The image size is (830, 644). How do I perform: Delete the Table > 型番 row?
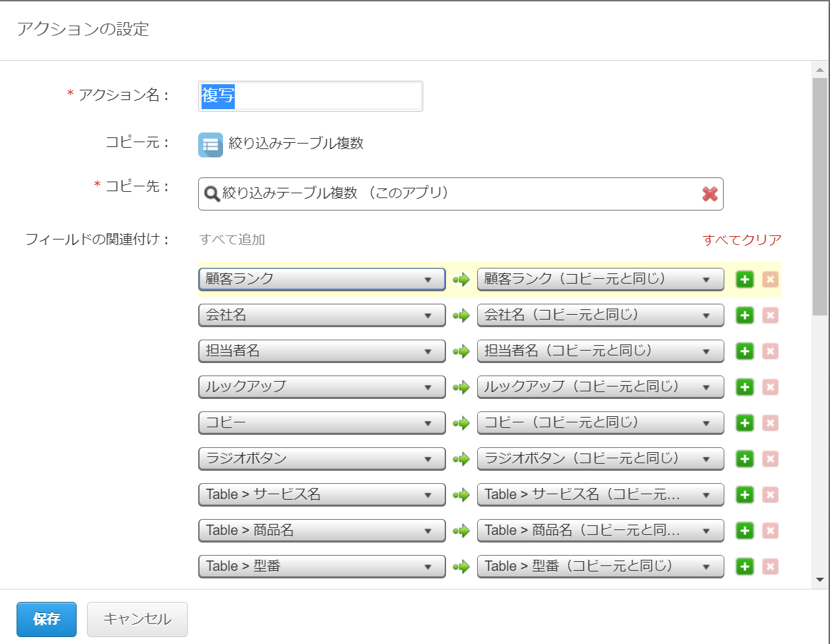coord(771,567)
